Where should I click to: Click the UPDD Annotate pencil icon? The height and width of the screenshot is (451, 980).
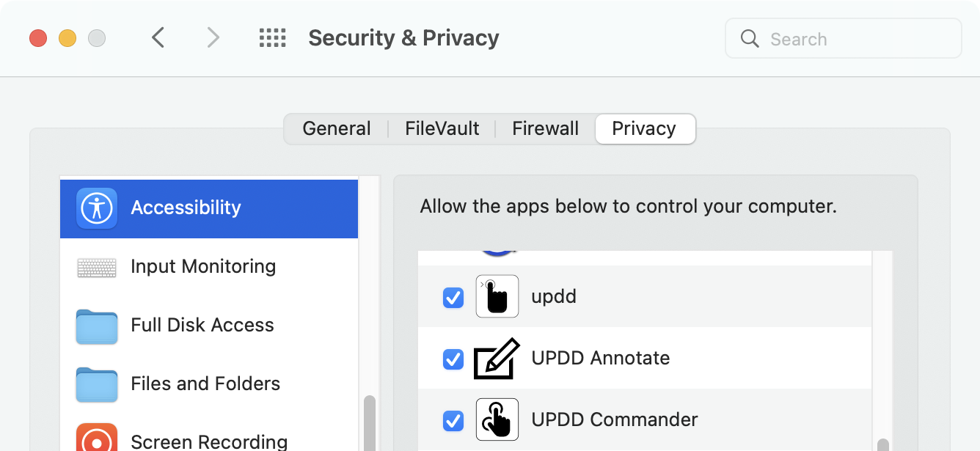(497, 359)
